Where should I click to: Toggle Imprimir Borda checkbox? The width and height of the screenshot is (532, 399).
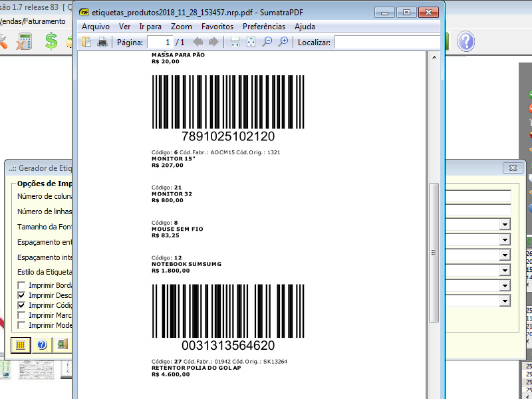pos(21,285)
